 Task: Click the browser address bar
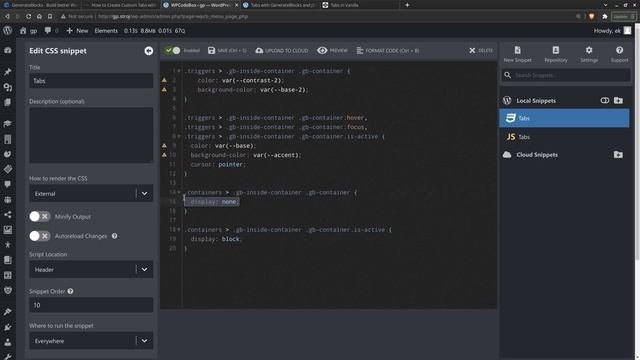(x=314, y=16)
